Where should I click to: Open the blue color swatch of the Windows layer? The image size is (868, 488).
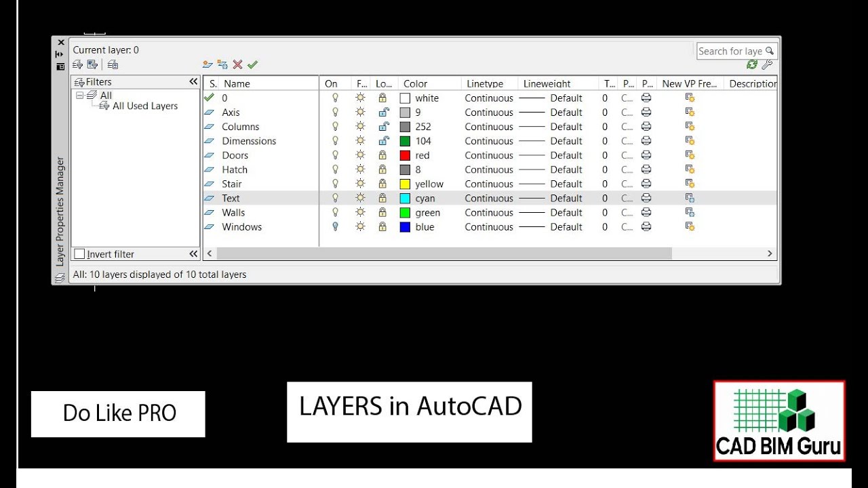click(x=405, y=227)
